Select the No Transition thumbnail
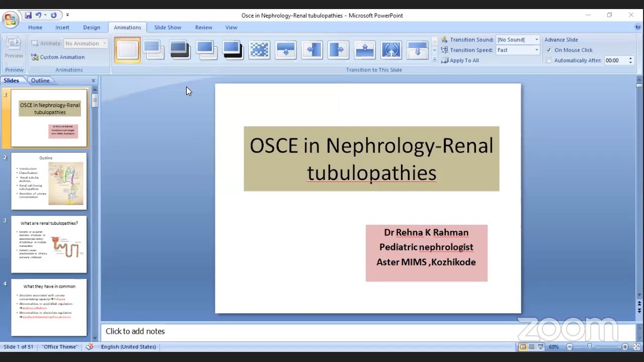The width and height of the screenshot is (644, 362). tap(128, 50)
